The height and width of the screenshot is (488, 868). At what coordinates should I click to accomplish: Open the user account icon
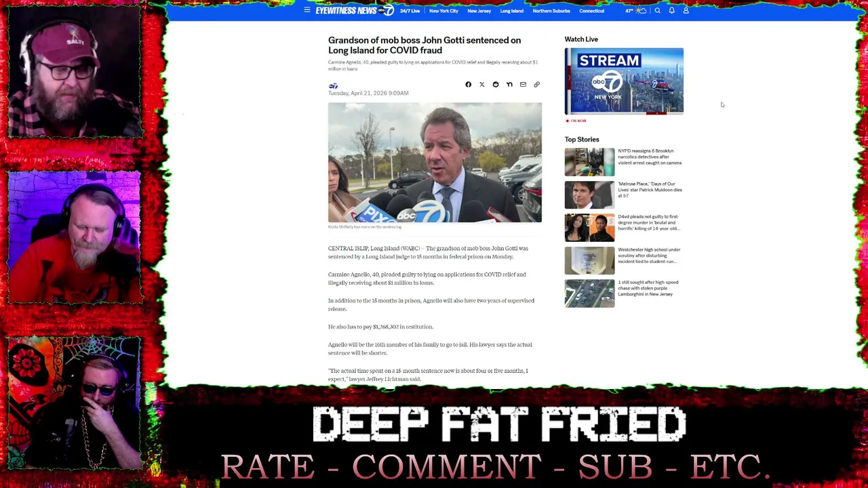click(x=686, y=11)
